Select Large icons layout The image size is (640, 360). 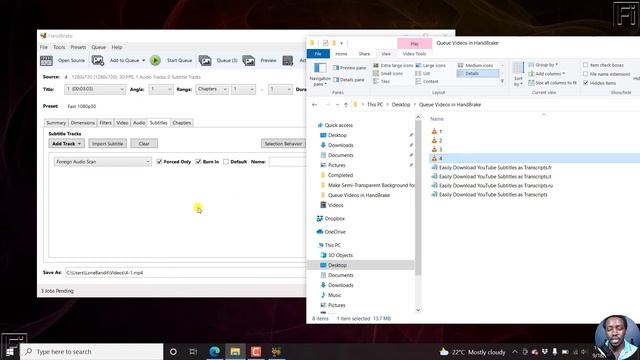pyautogui.click(x=431, y=66)
